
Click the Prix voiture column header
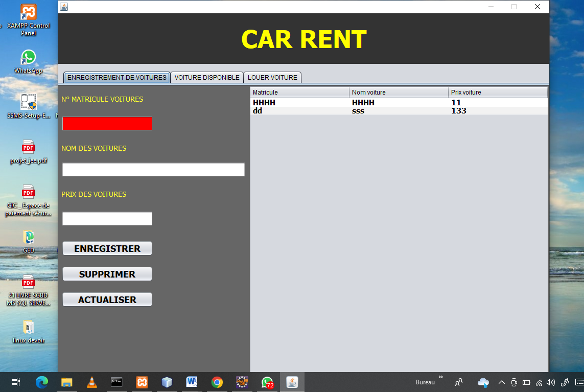[498, 93]
